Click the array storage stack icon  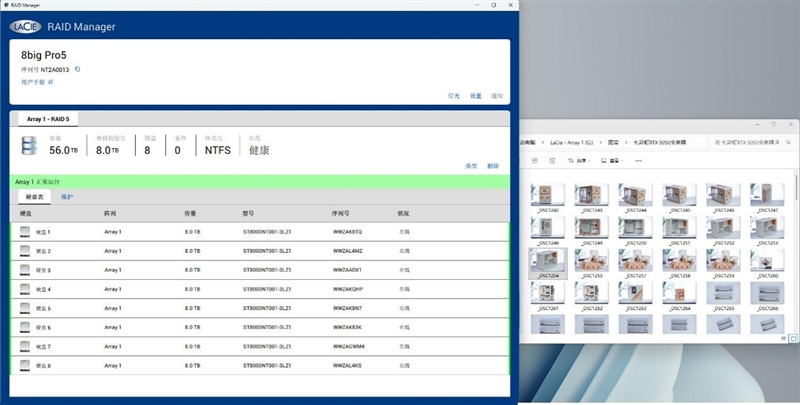tap(29, 145)
